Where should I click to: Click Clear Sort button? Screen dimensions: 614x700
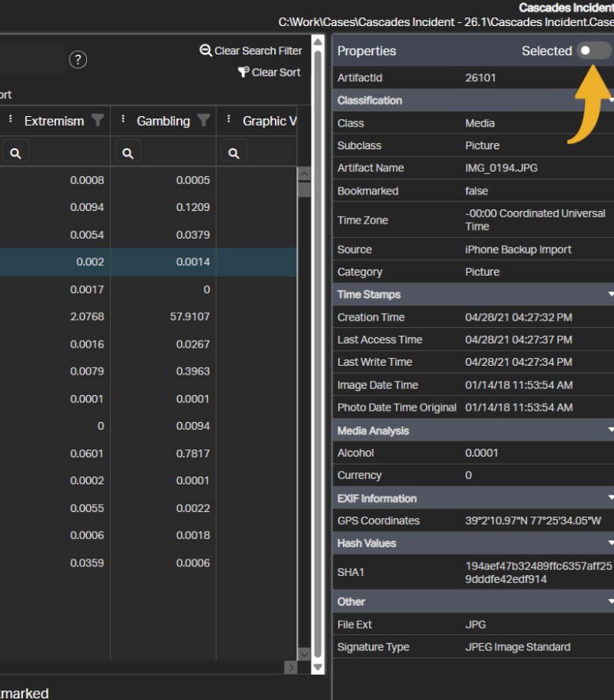pyautogui.click(x=269, y=72)
